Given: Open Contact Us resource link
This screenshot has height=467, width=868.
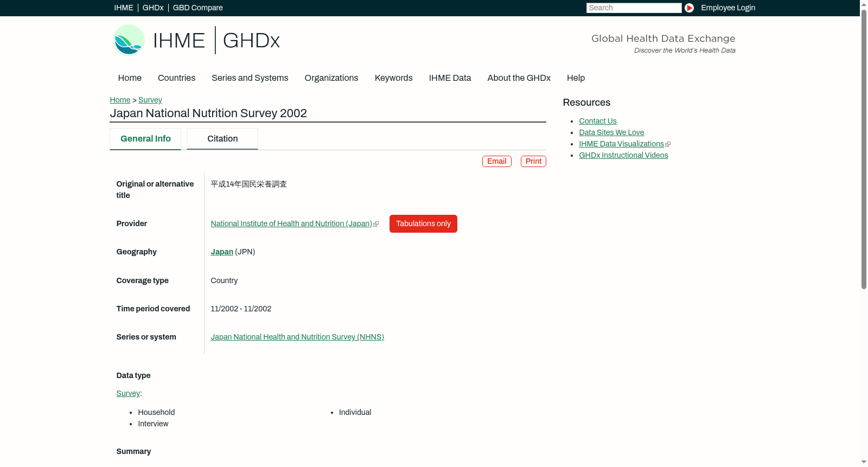Looking at the screenshot, I should [x=598, y=121].
